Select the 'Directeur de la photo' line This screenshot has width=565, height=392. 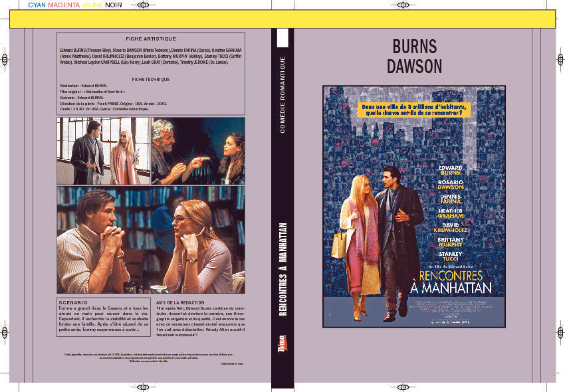pos(113,103)
